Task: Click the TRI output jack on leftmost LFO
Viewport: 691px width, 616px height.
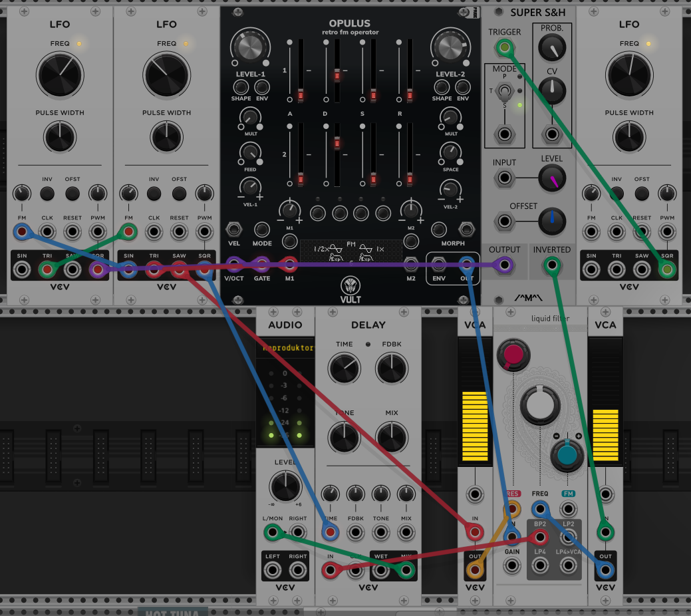Action: (47, 269)
